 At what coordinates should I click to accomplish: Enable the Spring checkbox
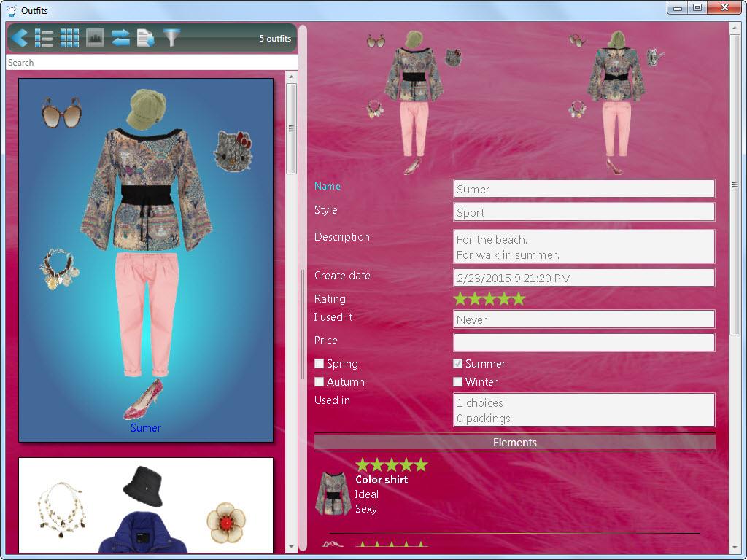click(x=320, y=363)
